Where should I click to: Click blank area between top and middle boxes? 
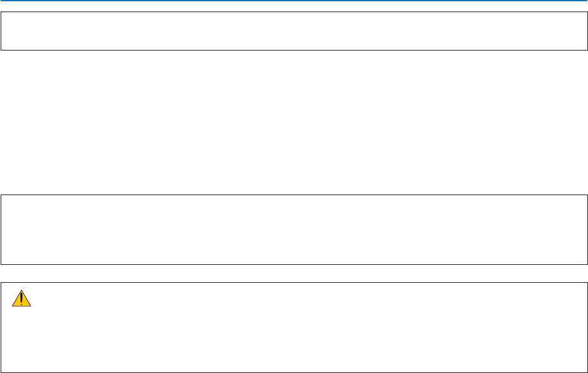point(294,122)
